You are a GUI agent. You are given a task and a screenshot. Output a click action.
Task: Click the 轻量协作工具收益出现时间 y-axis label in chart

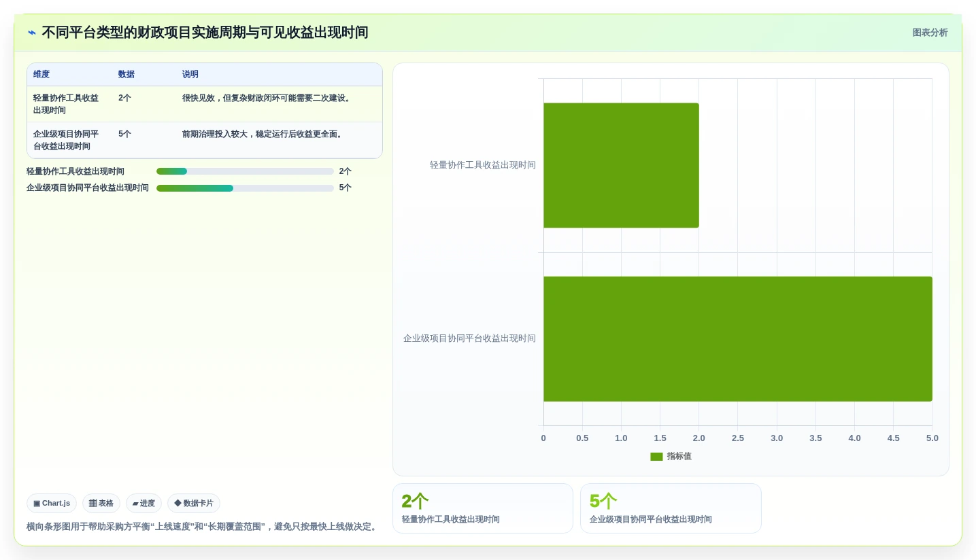[483, 165]
